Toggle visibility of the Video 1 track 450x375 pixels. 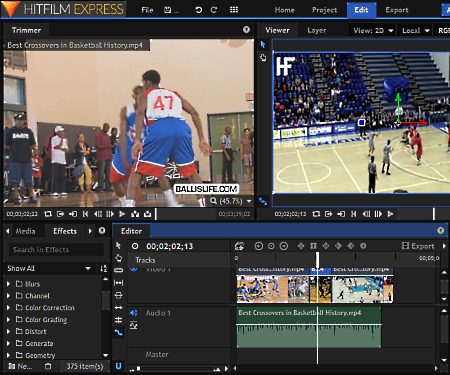134,269
